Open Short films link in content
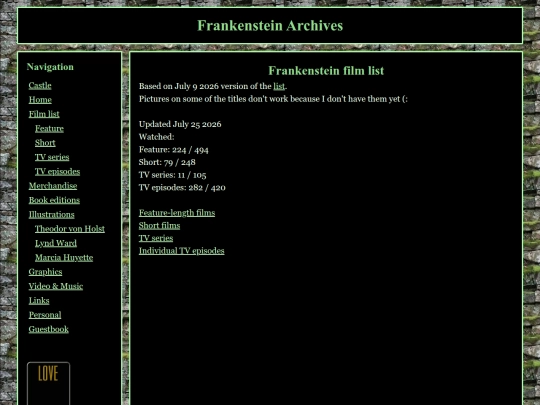Viewport: 540px width, 405px height. (159, 226)
